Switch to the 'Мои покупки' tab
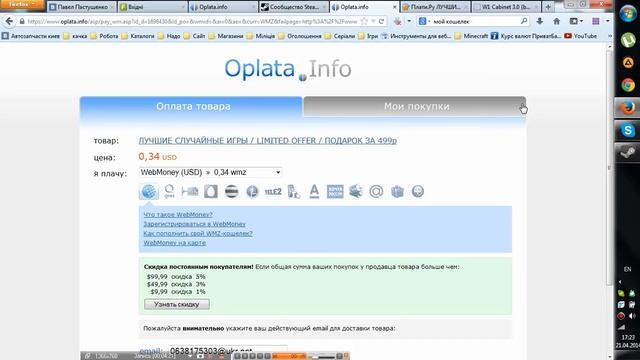Screen dimensions: 640x360 (415, 107)
